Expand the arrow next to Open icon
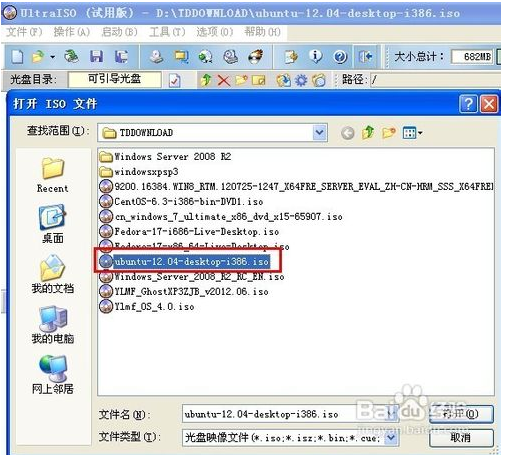The width and height of the screenshot is (506, 455). point(53,57)
